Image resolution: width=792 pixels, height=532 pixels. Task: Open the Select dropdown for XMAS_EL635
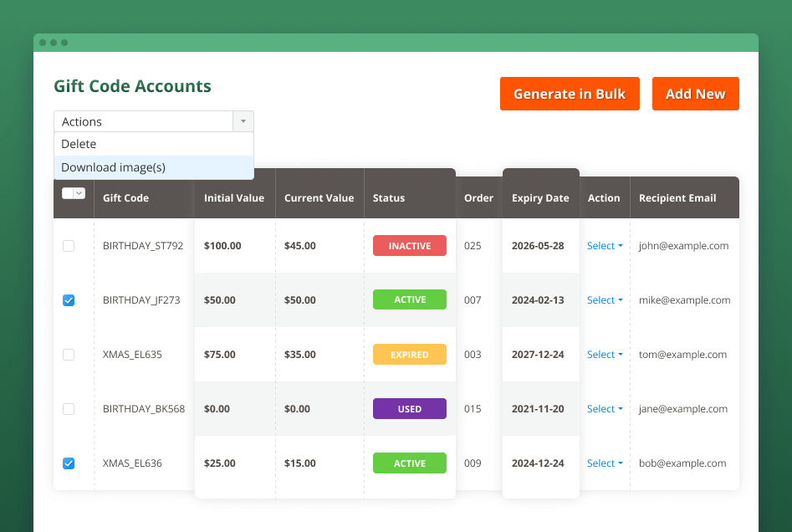[604, 354]
